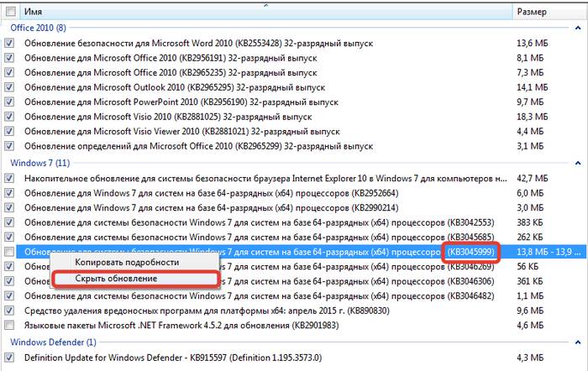
Task: Uncheck KB2952664 update checkbox
Action: coord(9,193)
